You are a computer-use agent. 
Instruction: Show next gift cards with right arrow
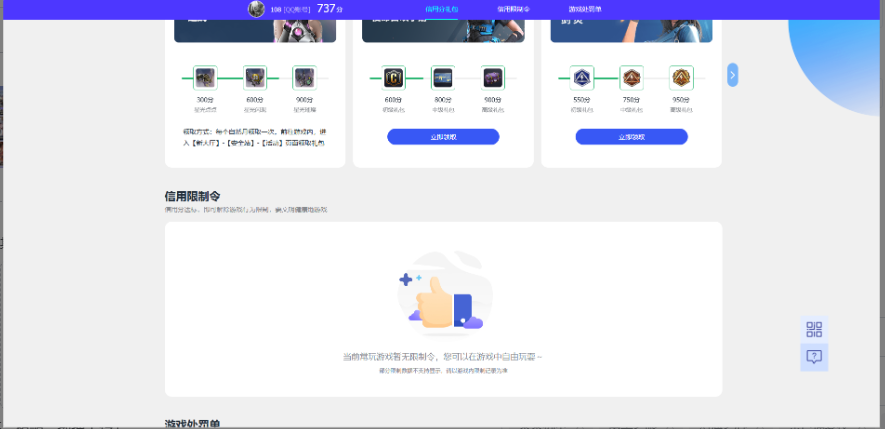click(733, 75)
